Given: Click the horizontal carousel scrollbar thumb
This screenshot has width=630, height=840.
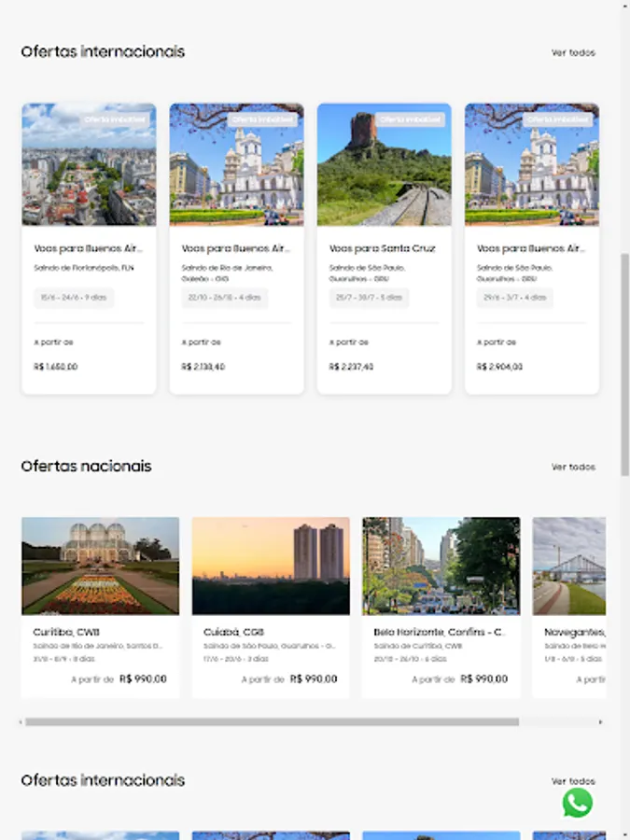Looking at the screenshot, I should point(273,722).
